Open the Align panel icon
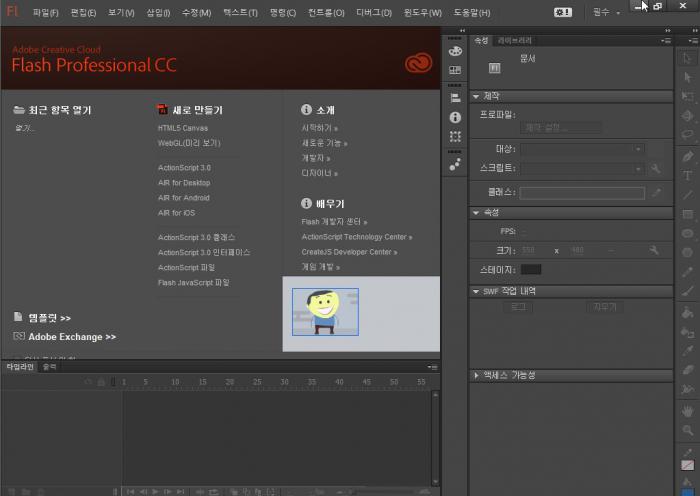700x496 pixels. (x=455, y=98)
